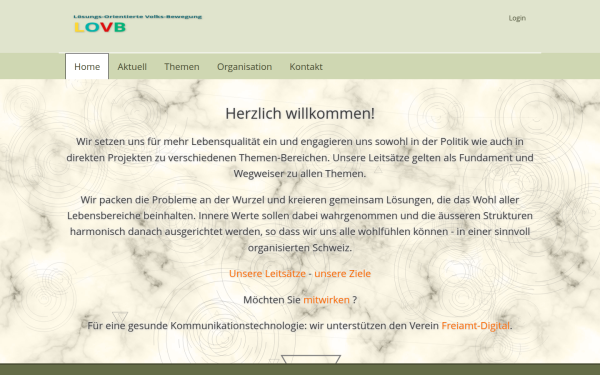Go to the Organisation menu item
This screenshot has height=375, width=600.
pyautogui.click(x=245, y=67)
